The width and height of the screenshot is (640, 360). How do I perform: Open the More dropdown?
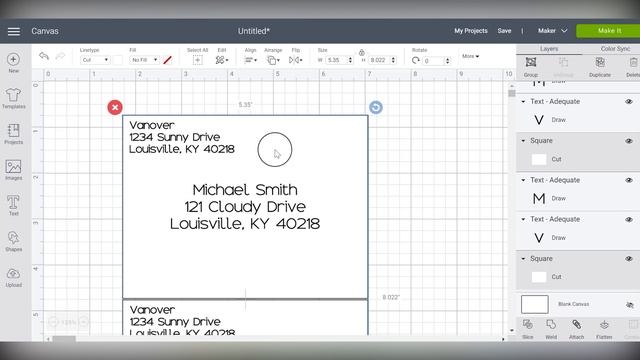tap(471, 56)
